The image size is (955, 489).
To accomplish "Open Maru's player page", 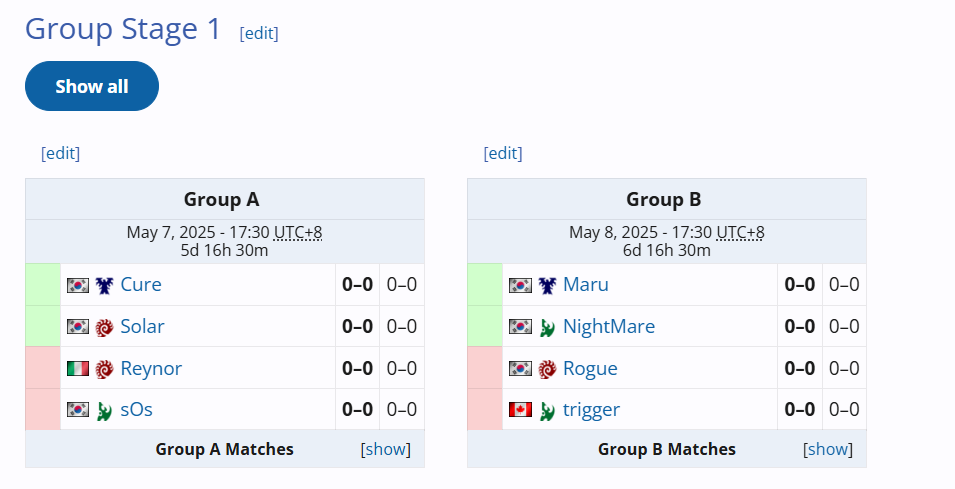I will (585, 284).
